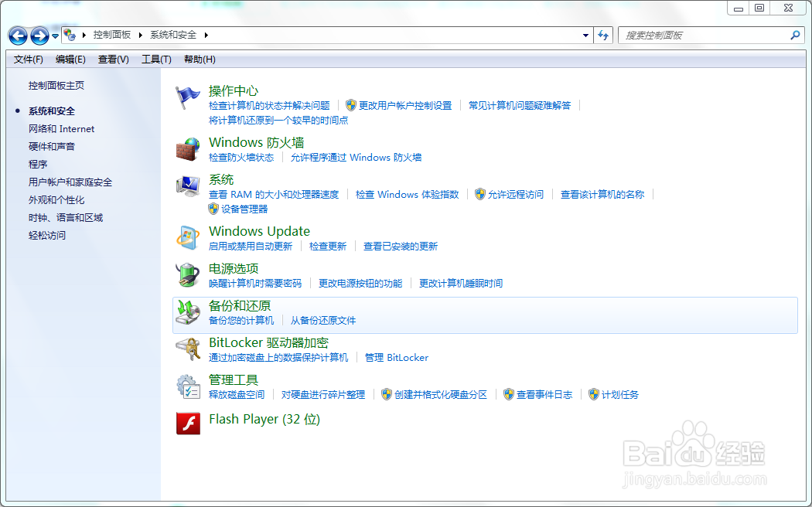
Task: Click inside the 搜索控制面板 search field
Action: 705,36
